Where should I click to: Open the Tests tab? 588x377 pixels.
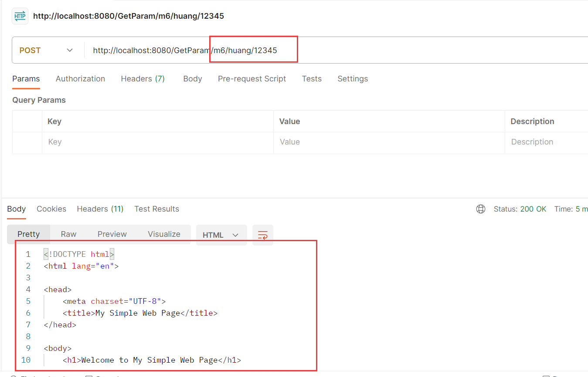tap(312, 79)
